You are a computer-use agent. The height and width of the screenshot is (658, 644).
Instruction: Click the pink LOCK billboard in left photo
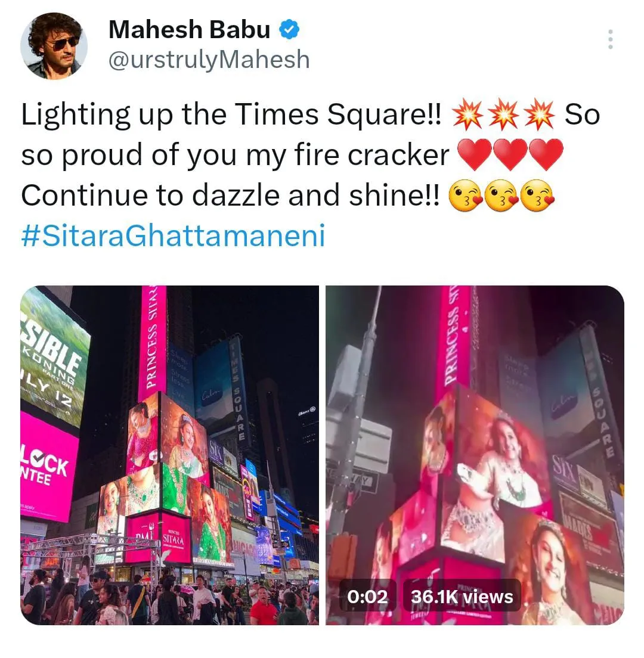(49, 466)
